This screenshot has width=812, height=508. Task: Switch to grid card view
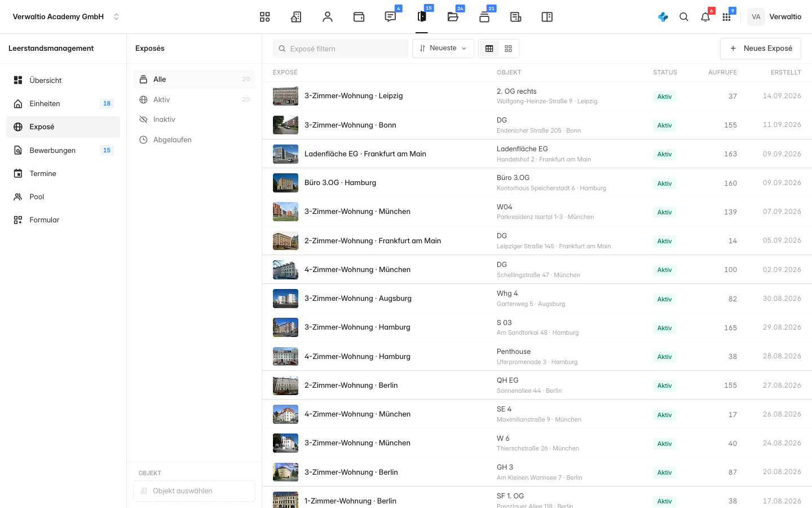click(508, 49)
